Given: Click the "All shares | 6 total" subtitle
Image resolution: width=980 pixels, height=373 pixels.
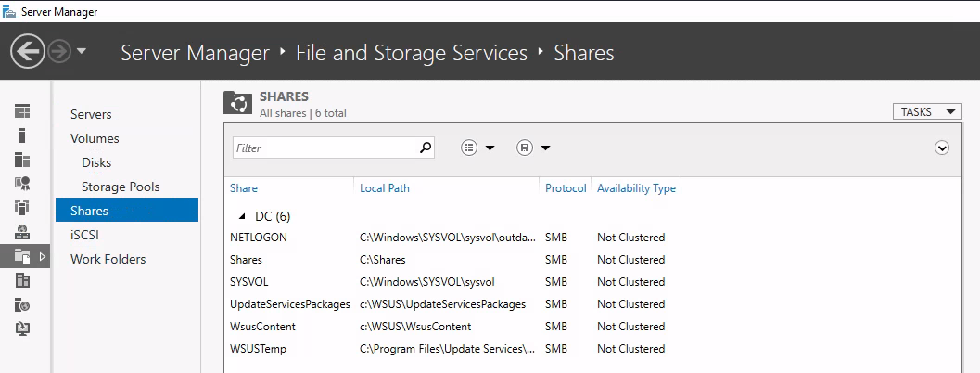Looking at the screenshot, I should [302, 113].
